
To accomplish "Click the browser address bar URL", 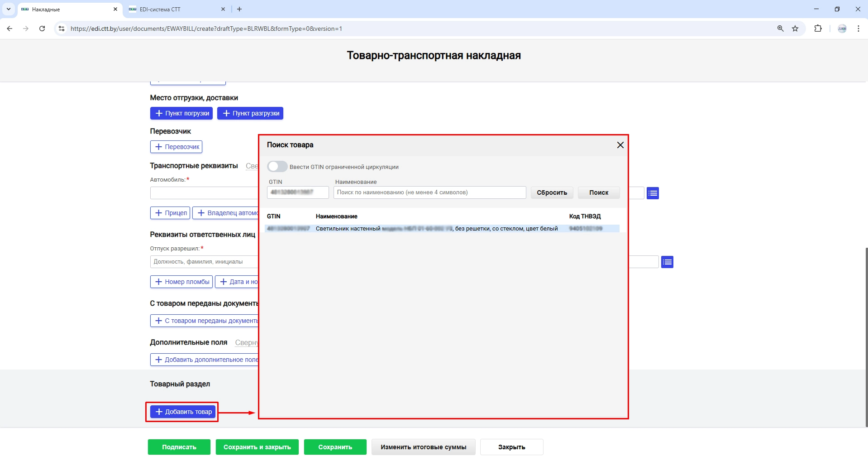I will coord(206,29).
